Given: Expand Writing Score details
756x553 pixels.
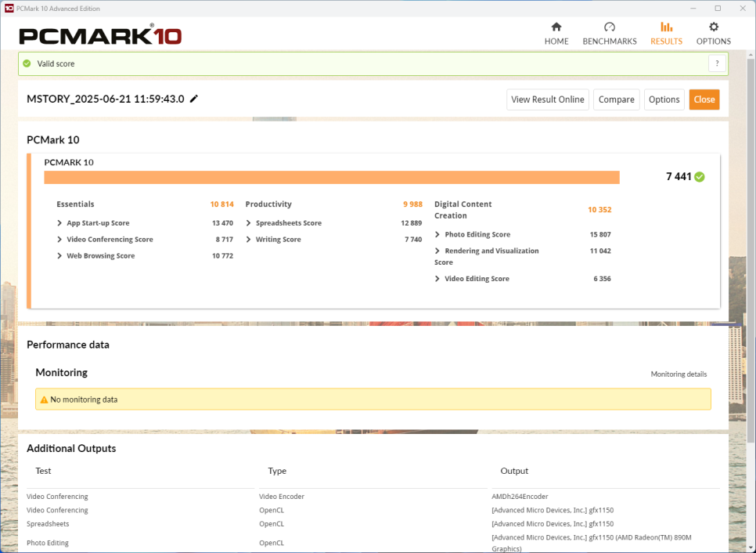Looking at the screenshot, I should tap(249, 240).
